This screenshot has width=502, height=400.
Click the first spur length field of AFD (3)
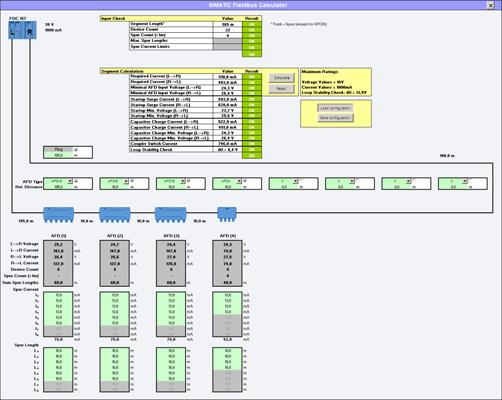(x=171, y=351)
